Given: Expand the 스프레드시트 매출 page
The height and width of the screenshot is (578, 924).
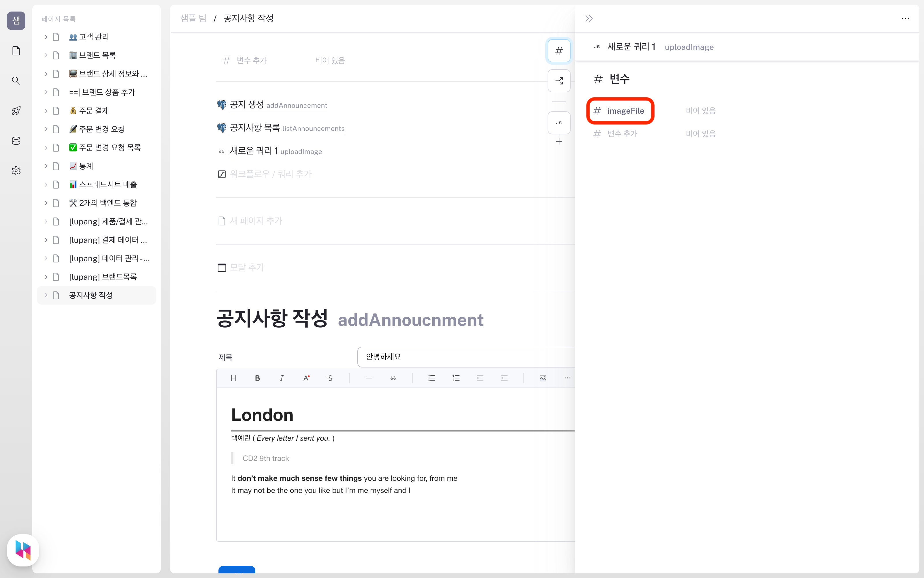Looking at the screenshot, I should coord(46,184).
